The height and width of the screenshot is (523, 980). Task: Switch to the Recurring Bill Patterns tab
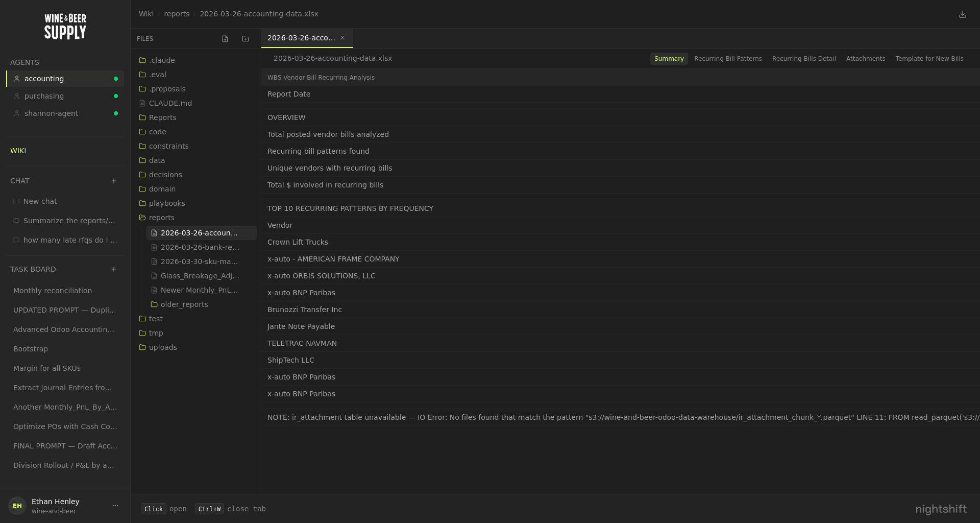tap(728, 58)
